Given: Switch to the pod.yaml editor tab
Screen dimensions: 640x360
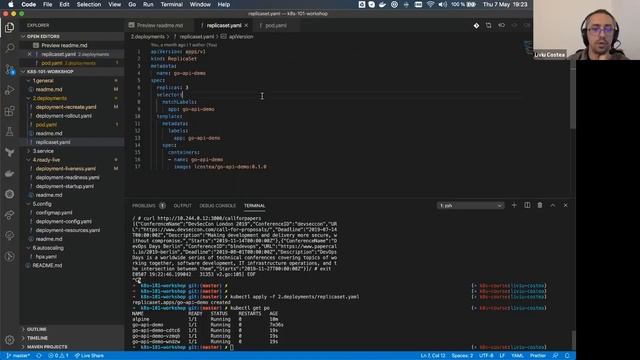Looking at the screenshot, I should point(276,25).
